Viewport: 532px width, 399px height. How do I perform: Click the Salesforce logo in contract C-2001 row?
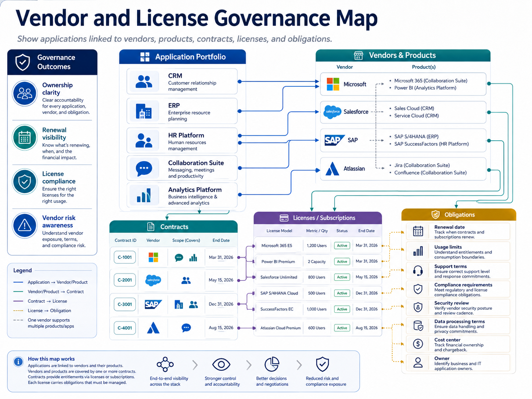(153, 280)
